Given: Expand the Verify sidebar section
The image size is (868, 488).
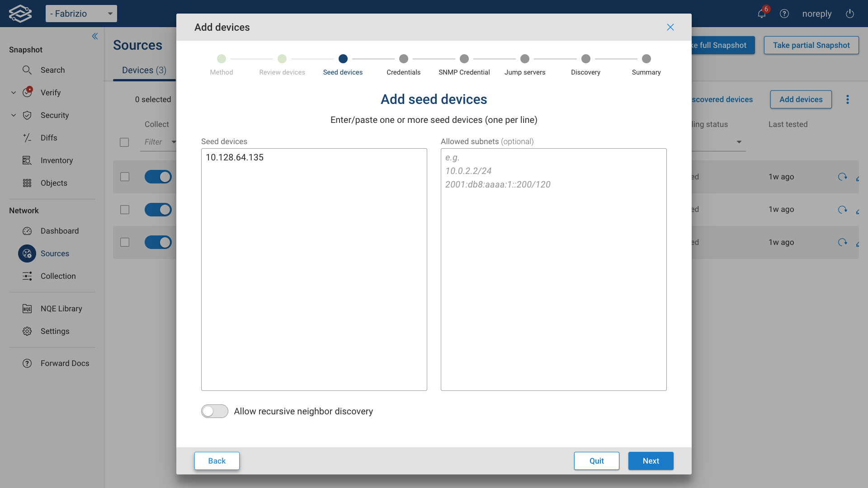Looking at the screenshot, I should point(13,92).
